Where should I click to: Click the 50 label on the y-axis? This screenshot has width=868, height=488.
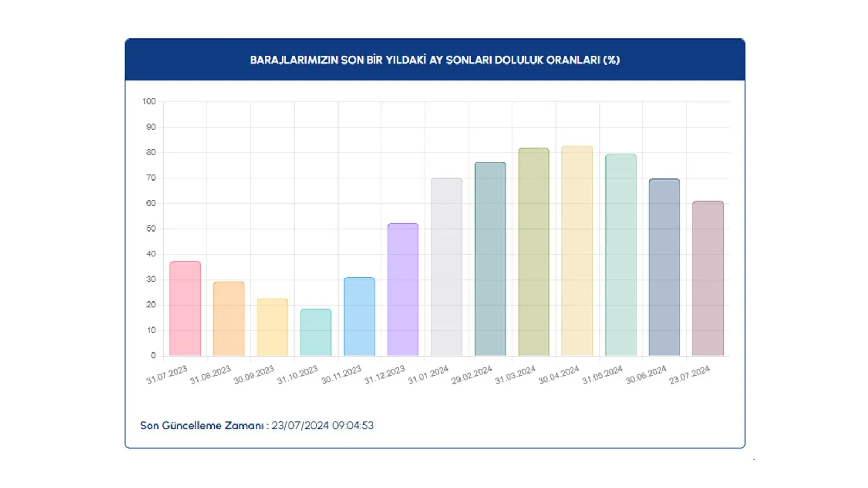tap(150, 229)
